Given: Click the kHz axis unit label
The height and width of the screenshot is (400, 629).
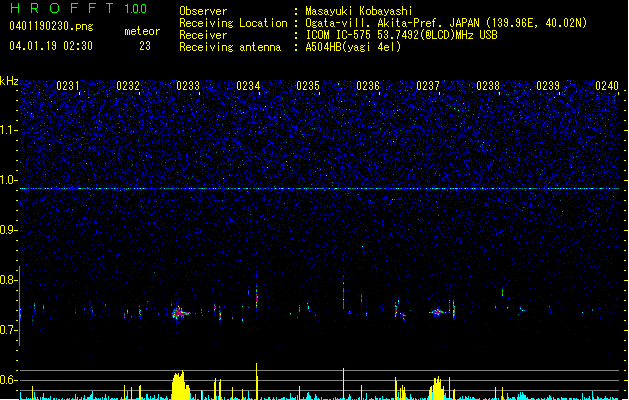Looking at the screenshot, I should pyautogui.click(x=9, y=81).
